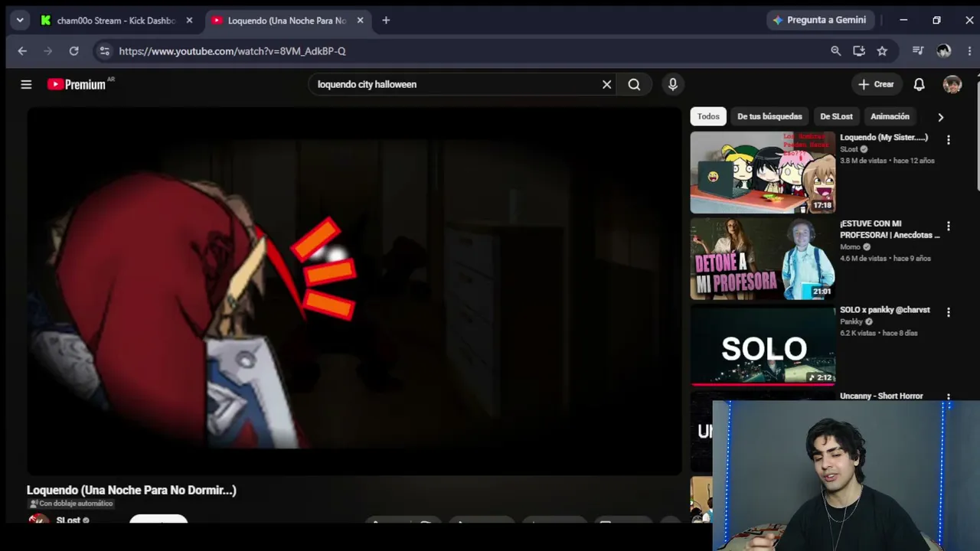
Task: Click the main video player
Action: (354, 291)
